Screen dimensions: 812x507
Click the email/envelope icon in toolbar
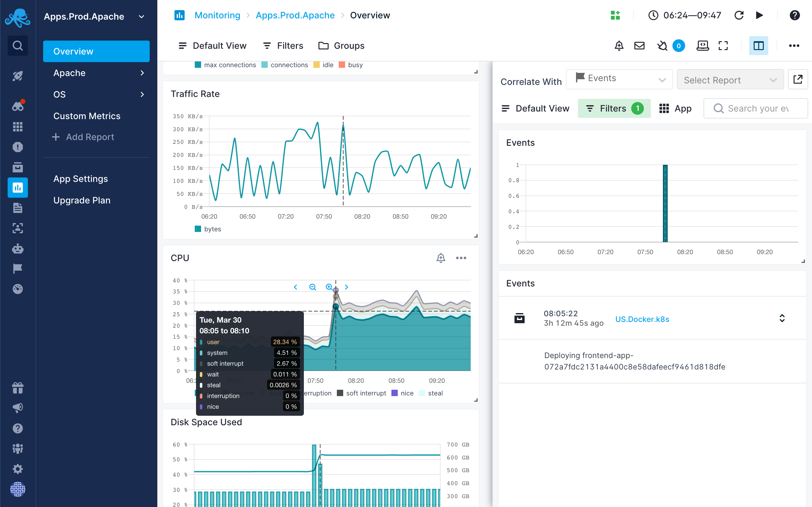point(639,46)
